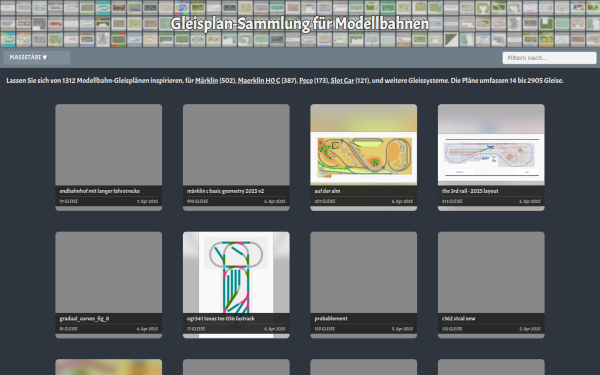The width and height of the screenshot is (600, 375).
Task: Open the Slot Car link
Action: [342, 81]
